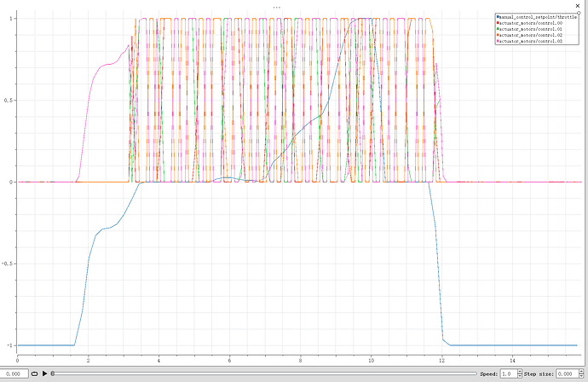
Task: Toggle the manual_control_setpoint/throttle legend entry
Action: point(537,17)
